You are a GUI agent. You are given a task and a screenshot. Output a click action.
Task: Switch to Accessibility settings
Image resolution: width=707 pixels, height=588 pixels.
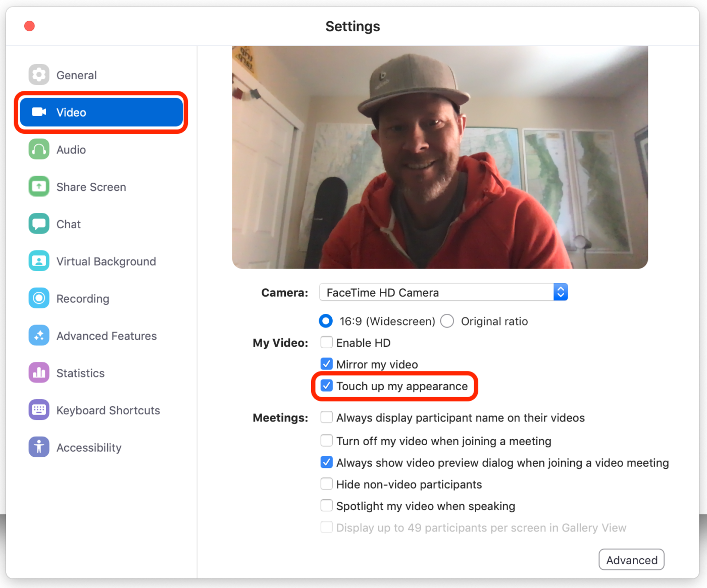click(39, 447)
